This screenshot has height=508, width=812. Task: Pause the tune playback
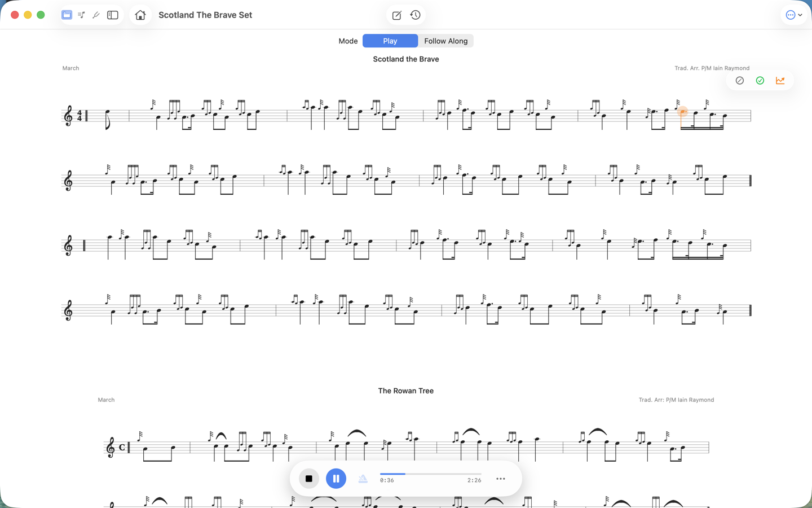click(x=336, y=479)
